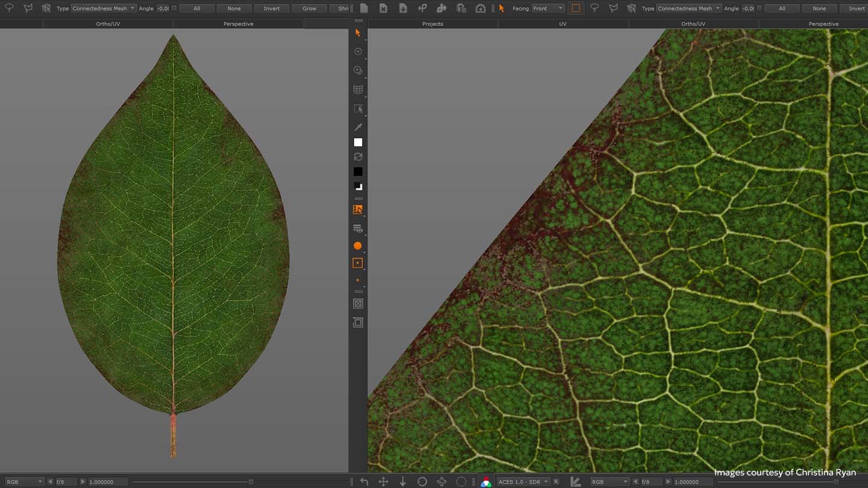Click the Invert selection button on left
This screenshot has width=868, height=488.
(x=272, y=8)
